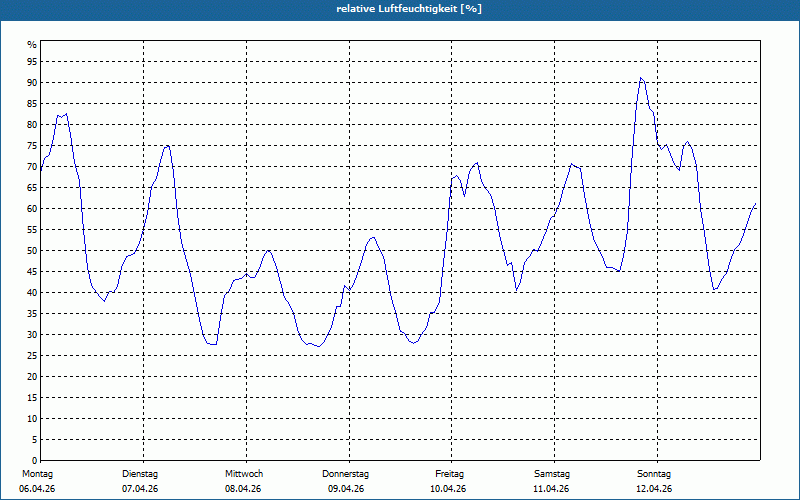Click the Monday humidity peak near 82%
The height and width of the screenshot is (500, 800).
point(66,114)
